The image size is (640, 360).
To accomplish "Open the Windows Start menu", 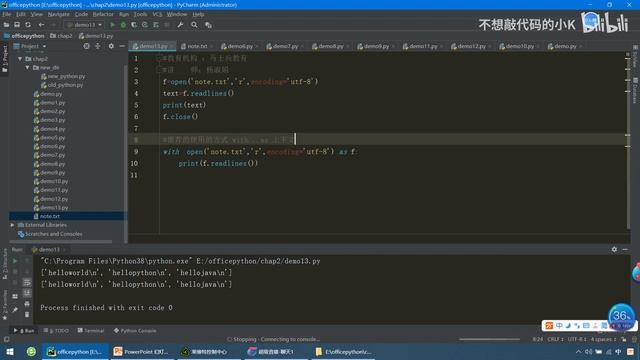I will tap(10, 351).
